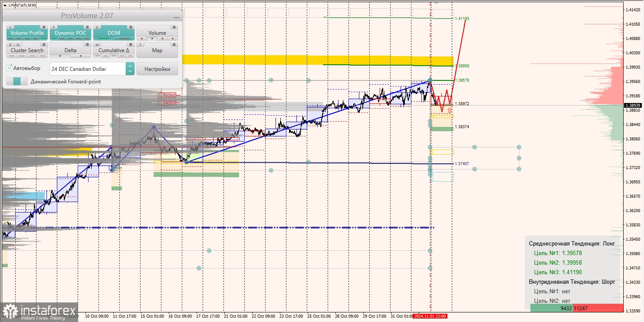Viewport: 644px width, 322px height.
Task: Click the 1.39578 level label on chart
Action: pos(462,80)
